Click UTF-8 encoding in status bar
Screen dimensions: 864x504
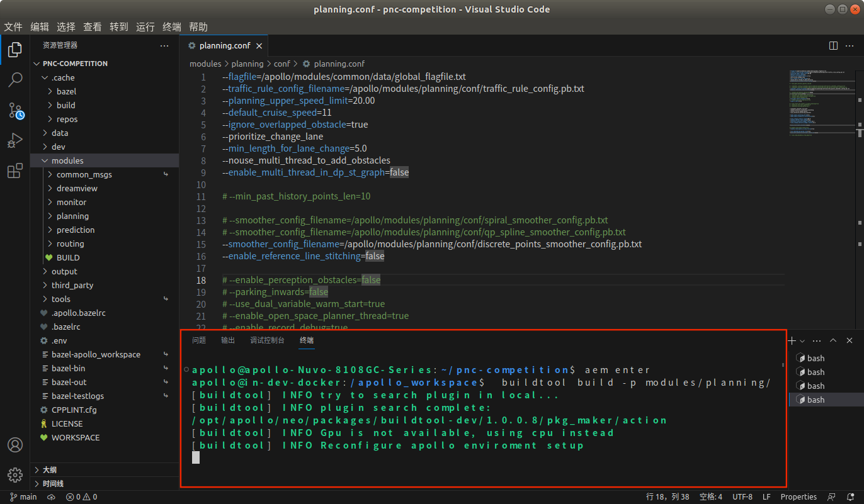(x=742, y=497)
